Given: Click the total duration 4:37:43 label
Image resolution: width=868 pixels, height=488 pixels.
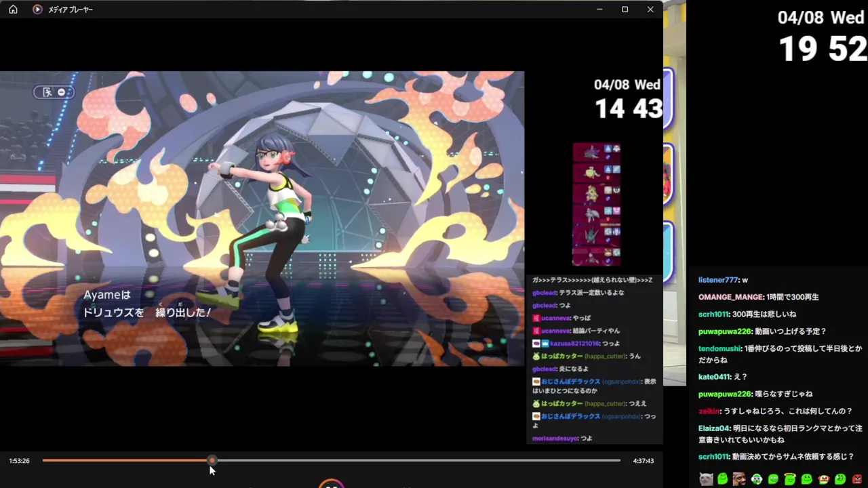Looking at the screenshot, I should (643, 461).
